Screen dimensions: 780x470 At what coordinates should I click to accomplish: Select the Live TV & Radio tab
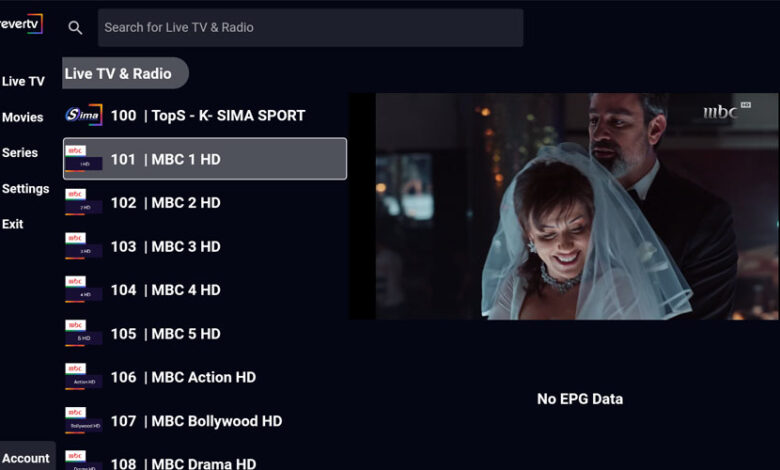pos(118,73)
